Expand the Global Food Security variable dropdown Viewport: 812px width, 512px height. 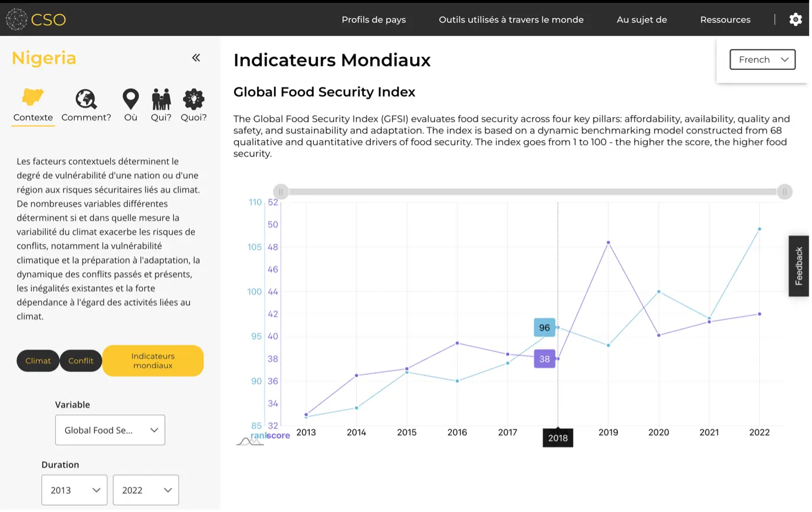pos(110,430)
